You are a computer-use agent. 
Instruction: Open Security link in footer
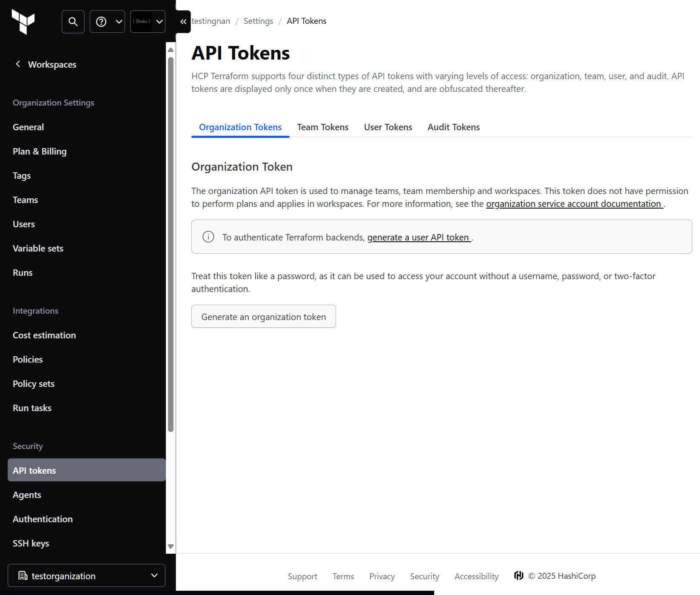[424, 576]
